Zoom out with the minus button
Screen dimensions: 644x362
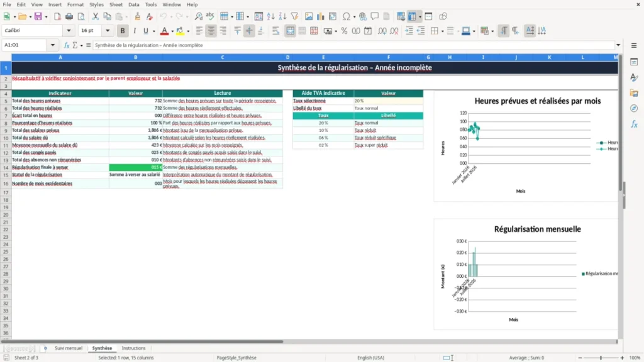pos(580,358)
